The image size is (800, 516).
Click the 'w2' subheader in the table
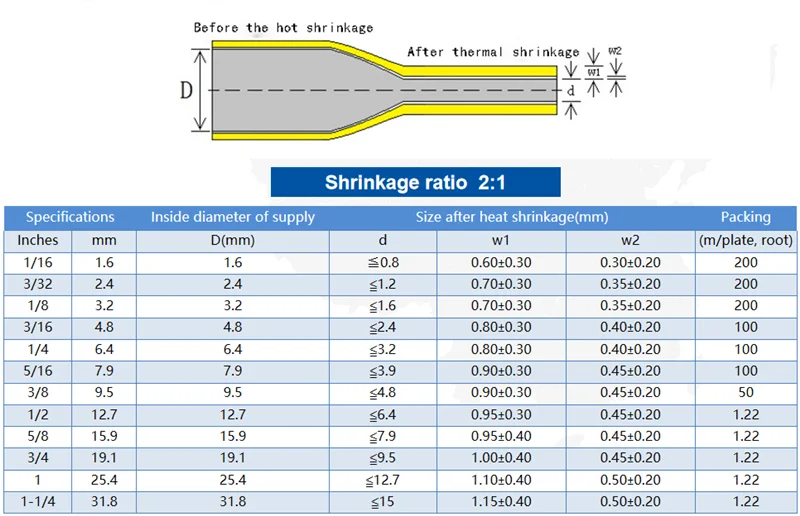(x=630, y=240)
